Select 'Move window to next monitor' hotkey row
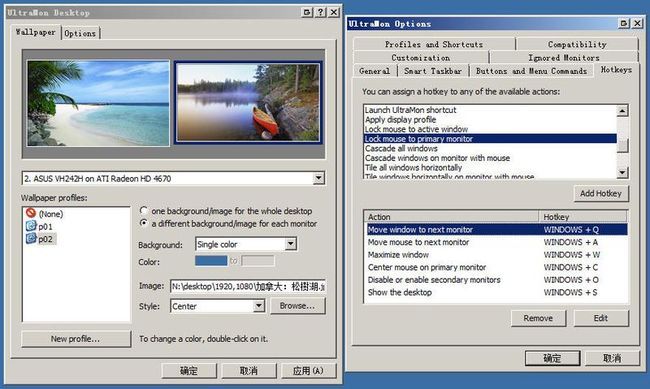650x389 pixels. [496, 229]
